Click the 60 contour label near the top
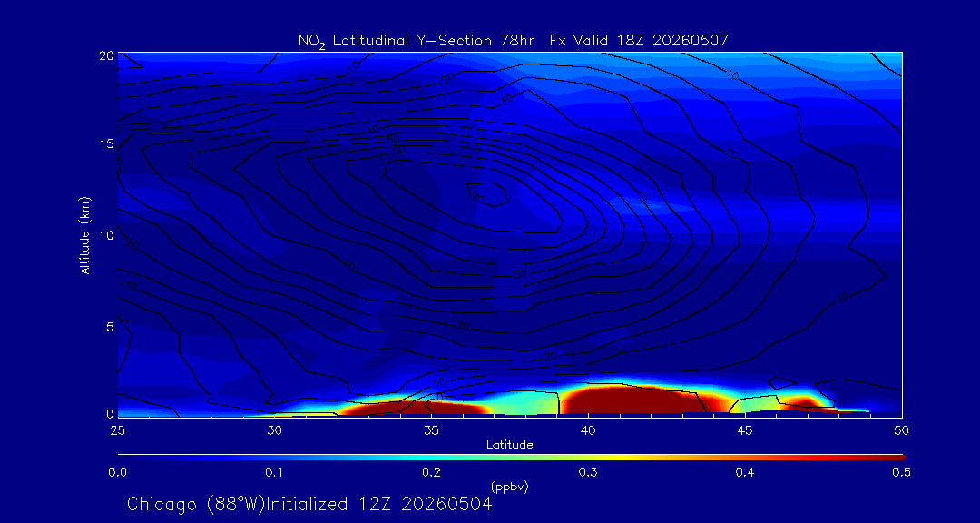This screenshot has width=980, height=523. tap(400, 151)
